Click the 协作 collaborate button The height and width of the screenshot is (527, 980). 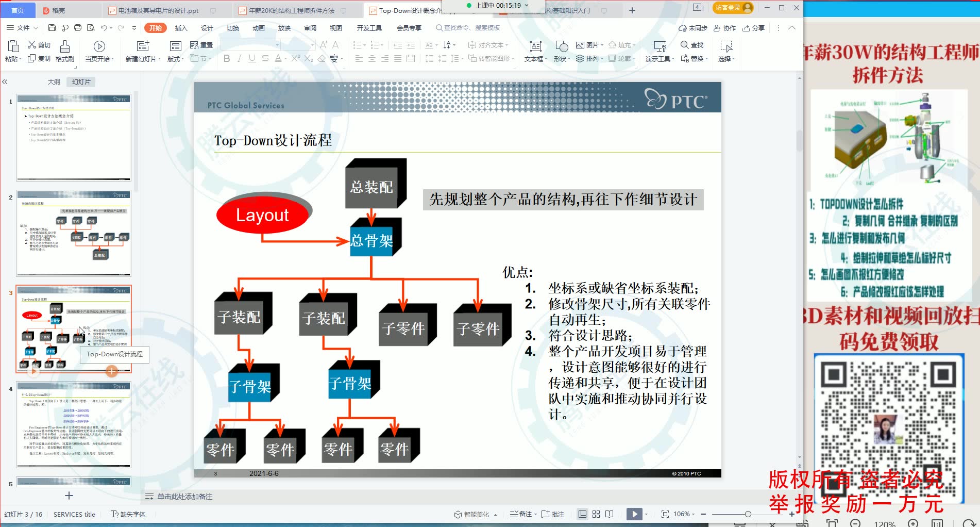tap(724, 28)
